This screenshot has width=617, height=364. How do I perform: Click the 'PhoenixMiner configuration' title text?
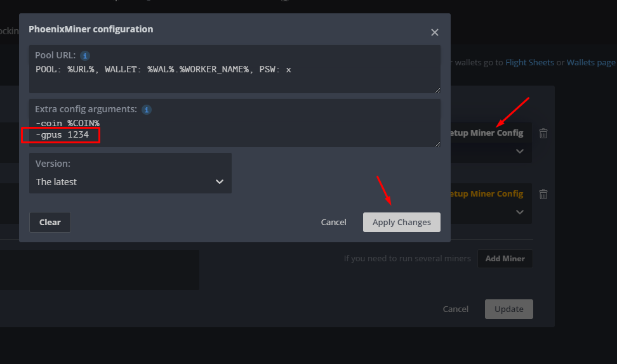(91, 29)
